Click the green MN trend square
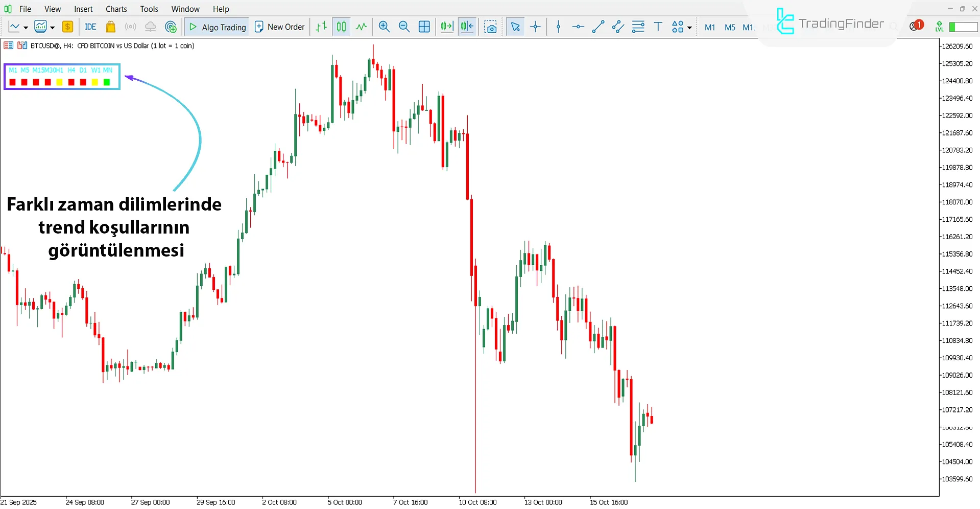 pyautogui.click(x=107, y=82)
